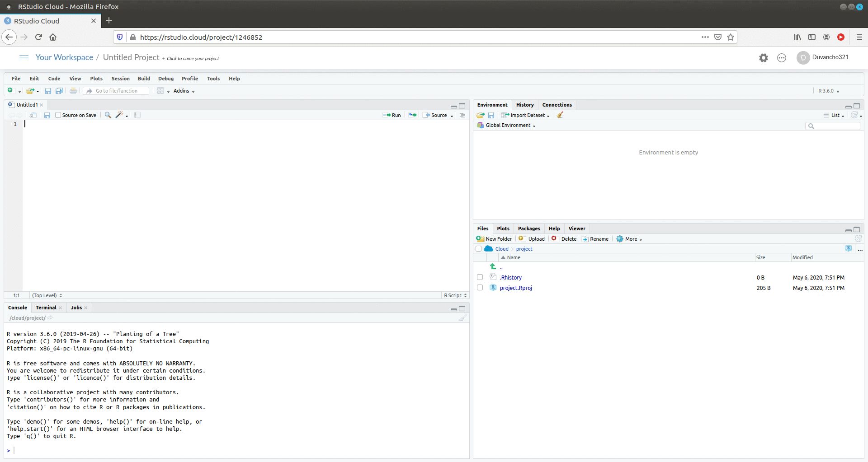
Task: Click the R project directory cube icon
Action: 848,248
